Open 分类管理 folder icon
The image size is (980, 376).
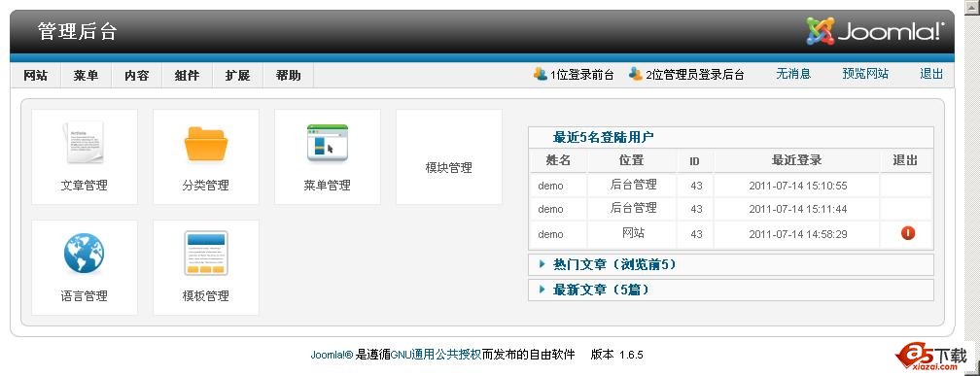(x=206, y=144)
